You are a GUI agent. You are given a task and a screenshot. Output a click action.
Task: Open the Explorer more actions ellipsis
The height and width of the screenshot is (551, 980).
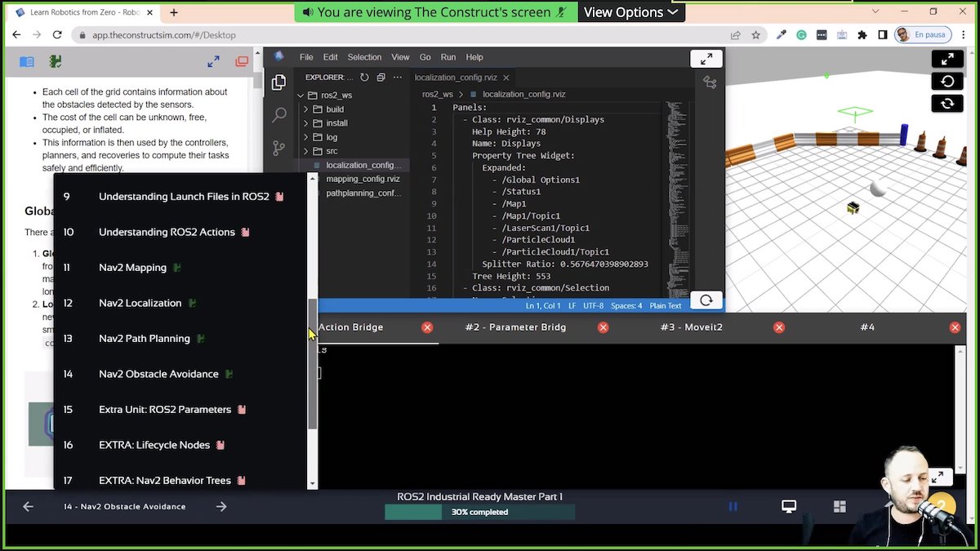399,78
